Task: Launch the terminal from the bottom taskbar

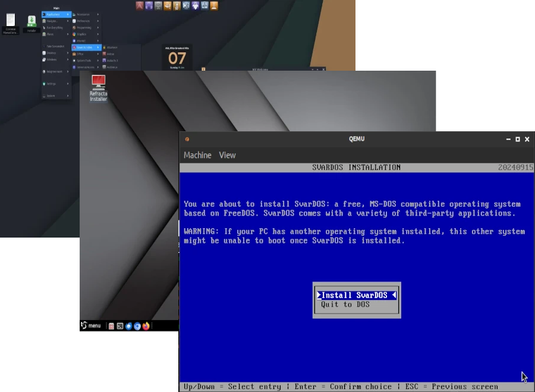Action: coord(119,326)
